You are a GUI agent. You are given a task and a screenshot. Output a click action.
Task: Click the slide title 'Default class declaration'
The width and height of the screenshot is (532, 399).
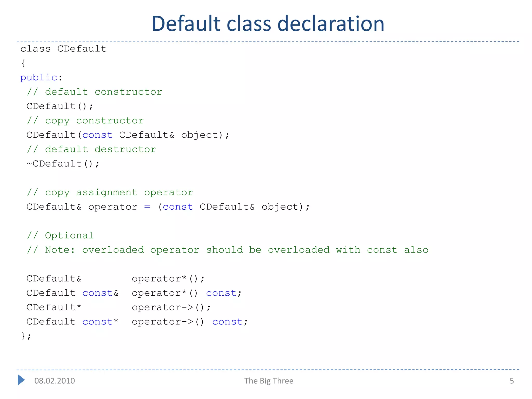(x=268, y=23)
